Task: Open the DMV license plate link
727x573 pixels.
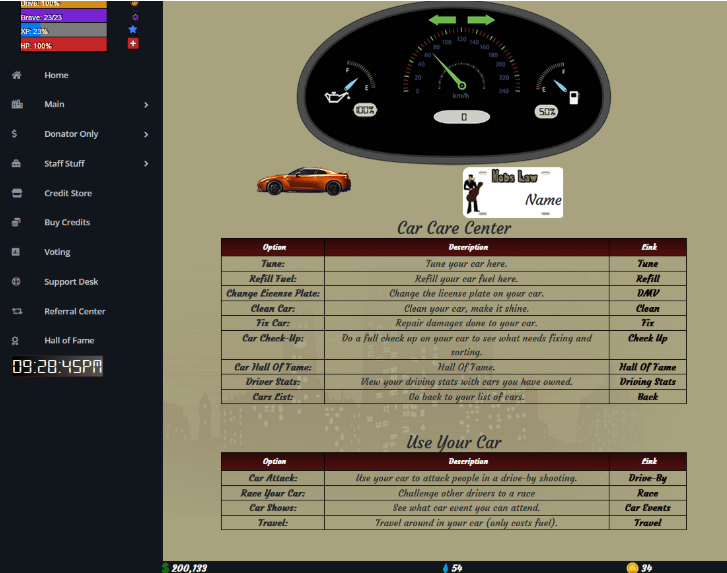Action: (647, 294)
